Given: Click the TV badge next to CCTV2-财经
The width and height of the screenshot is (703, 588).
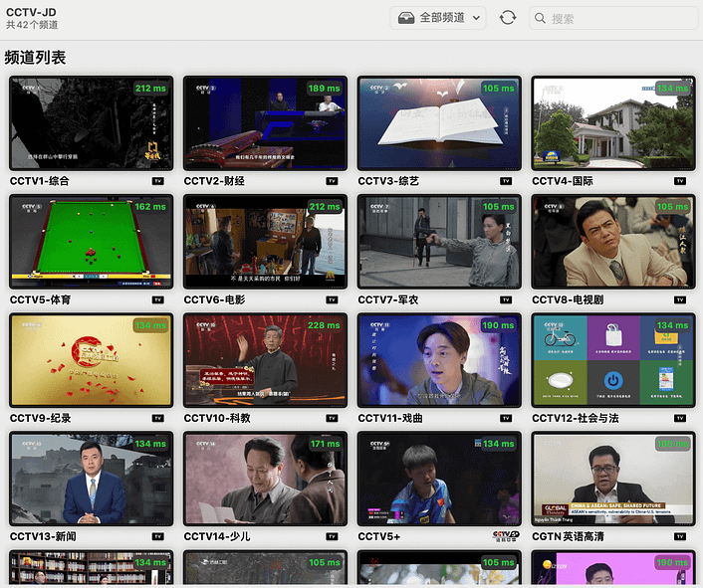Looking at the screenshot, I should tap(332, 181).
